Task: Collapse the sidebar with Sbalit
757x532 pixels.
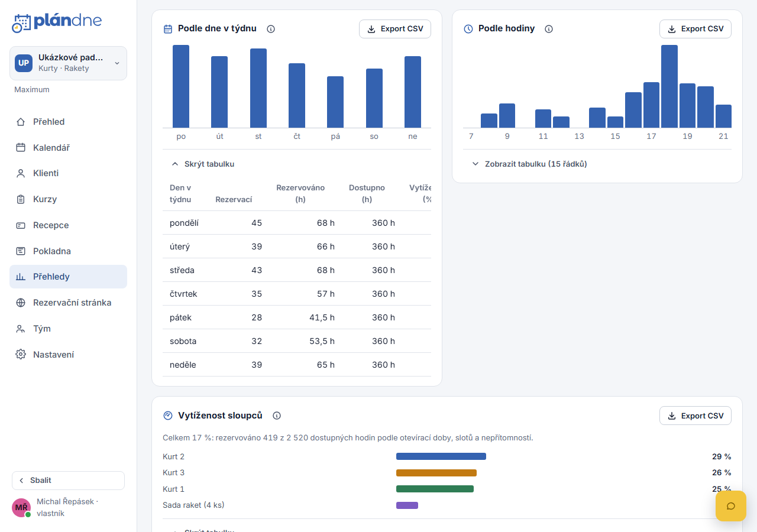Action: tap(68, 481)
